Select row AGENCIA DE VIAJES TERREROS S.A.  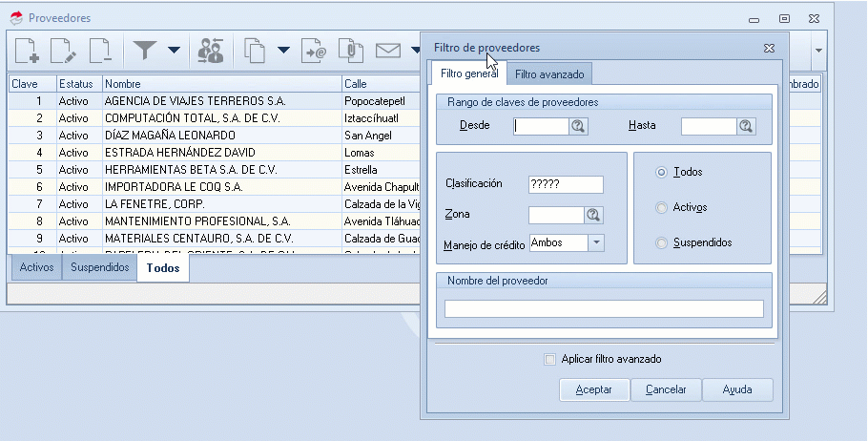tap(215, 101)
